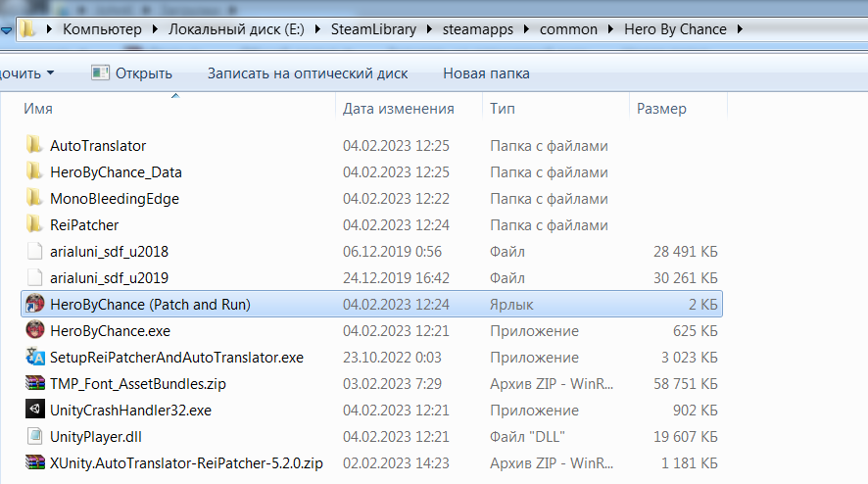Image resolution: width=868 pixels, height=484 pixels.
Task: Sort files by the Имя column header
Action: (38, 109)
